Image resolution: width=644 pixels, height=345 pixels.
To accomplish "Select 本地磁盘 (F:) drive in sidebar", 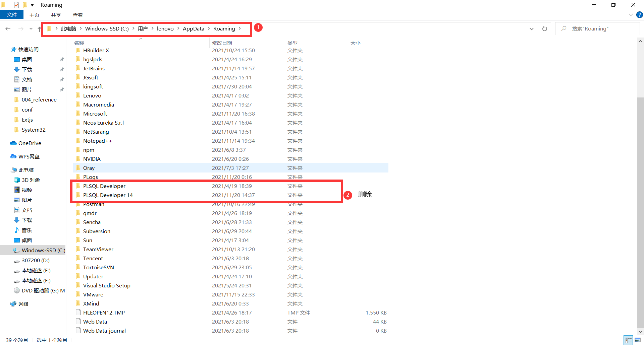I will coord(32,281).
